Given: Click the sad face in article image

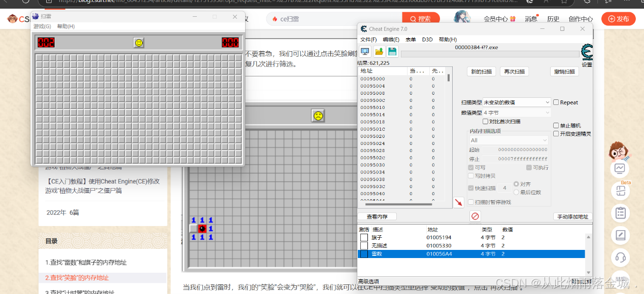Looking at the screenshot, I should tap(318, 116).
